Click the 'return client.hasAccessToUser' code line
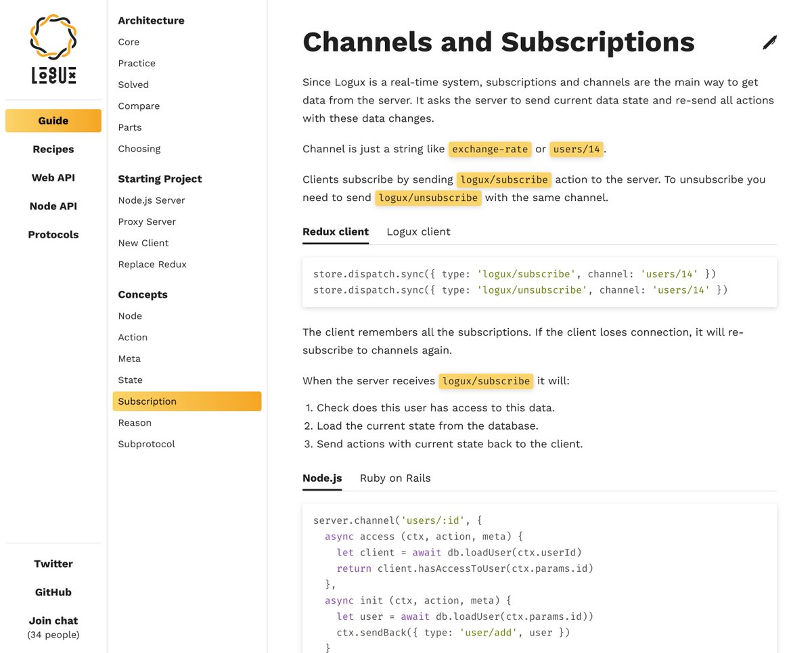 465,568
